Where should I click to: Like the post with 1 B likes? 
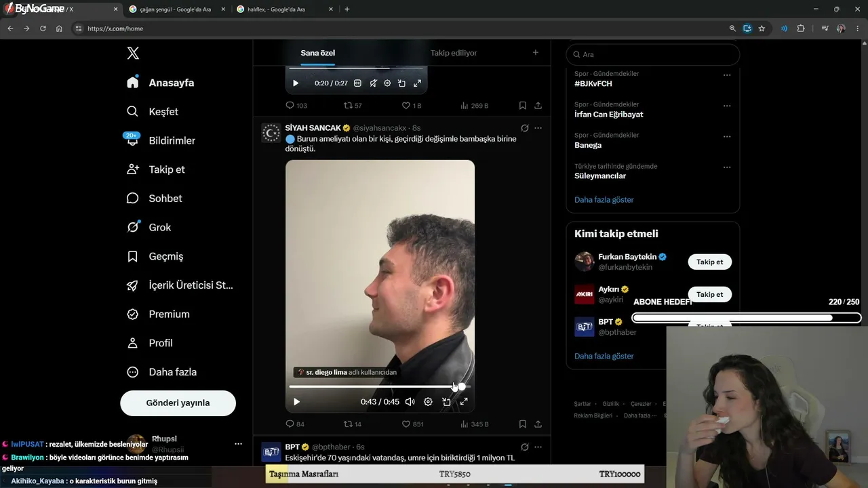(x=412, y=106)
